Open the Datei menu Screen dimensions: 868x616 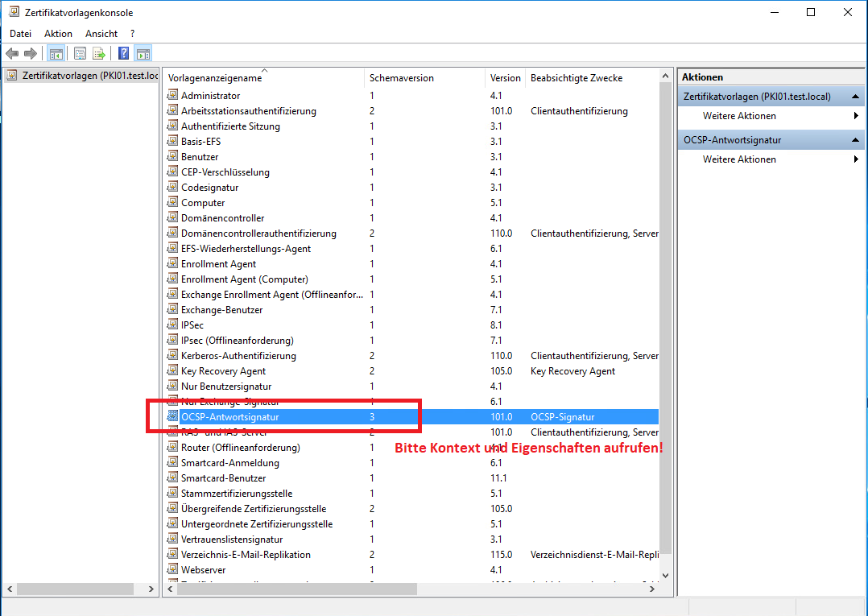click(x=20, y=34)
